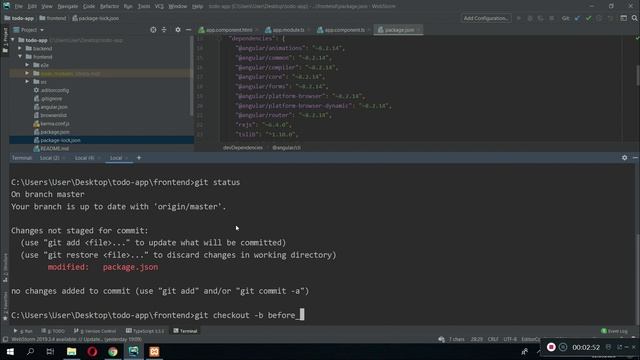This screenshot has height=360, width=640.
Task: Open the File menu
Action: click(18, 6)
